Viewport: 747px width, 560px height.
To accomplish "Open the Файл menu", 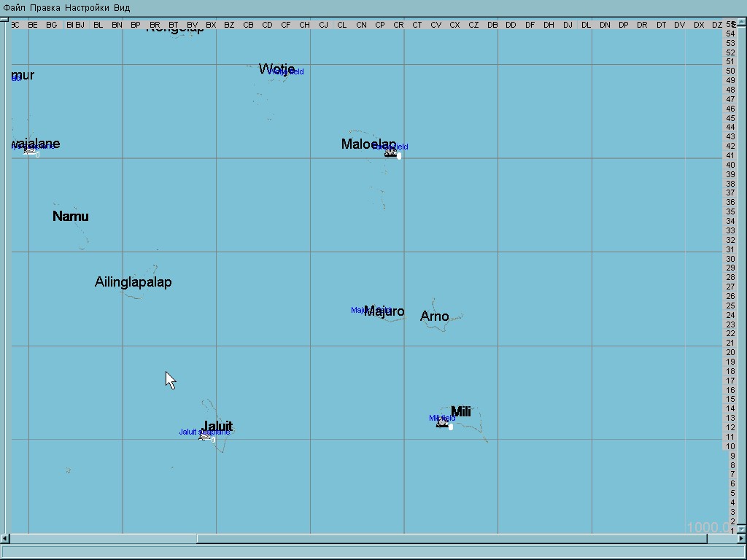I will (14, 7).
